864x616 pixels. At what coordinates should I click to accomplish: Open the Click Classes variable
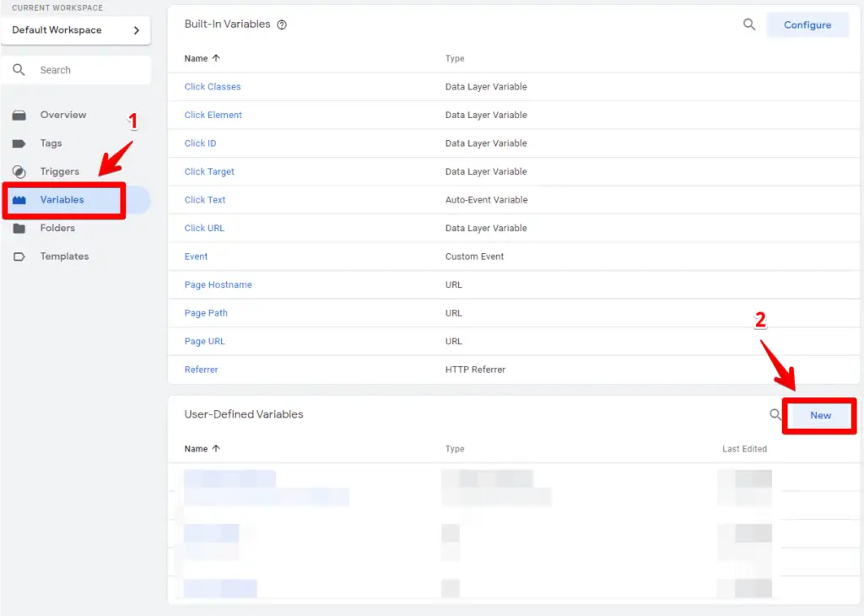(212, 86)
